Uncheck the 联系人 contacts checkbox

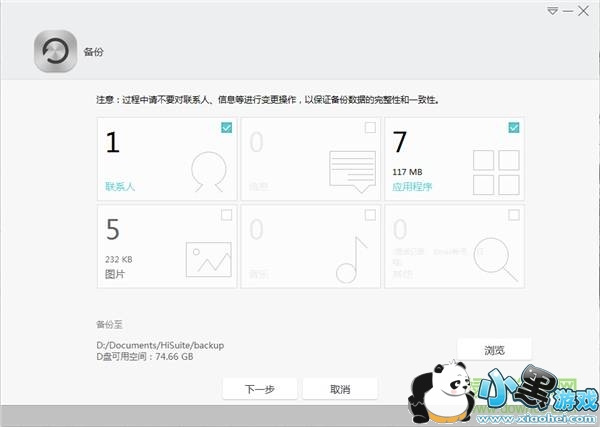click(227, 127)
